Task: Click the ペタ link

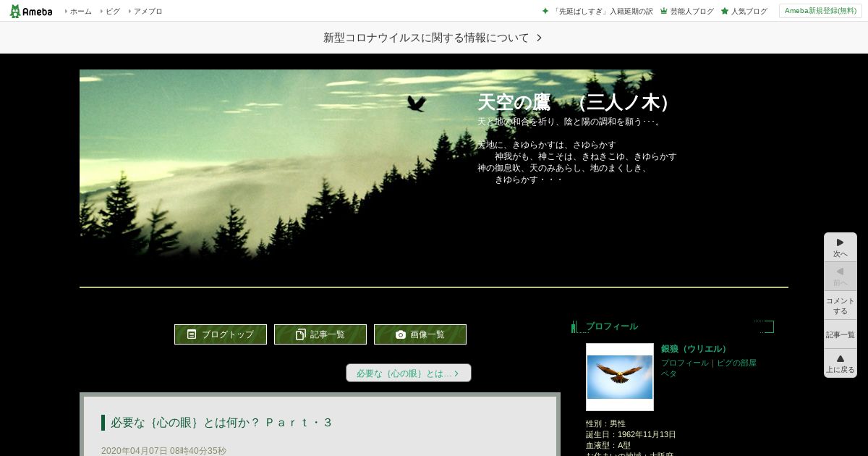Action: point(669,373)
